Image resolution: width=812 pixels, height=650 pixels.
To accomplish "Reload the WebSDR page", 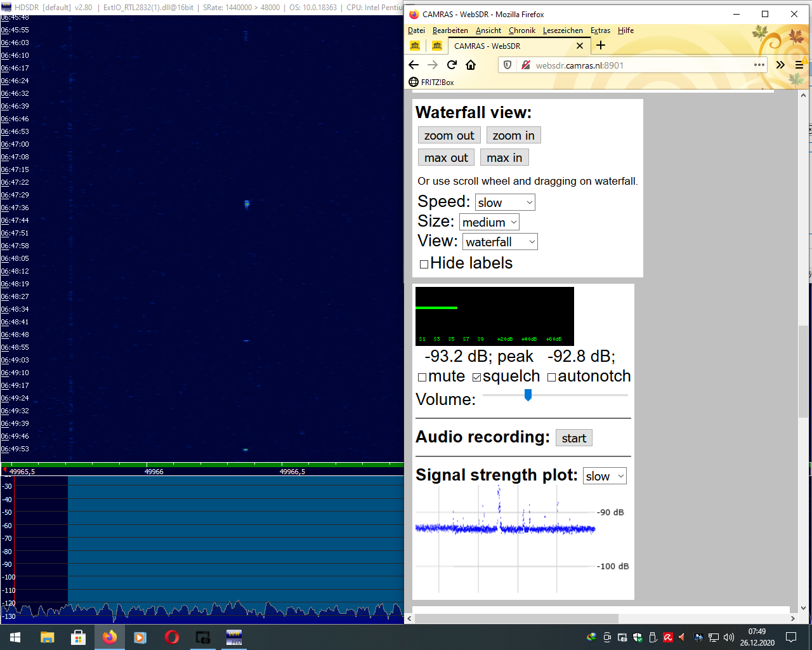I will click(452, 65).
